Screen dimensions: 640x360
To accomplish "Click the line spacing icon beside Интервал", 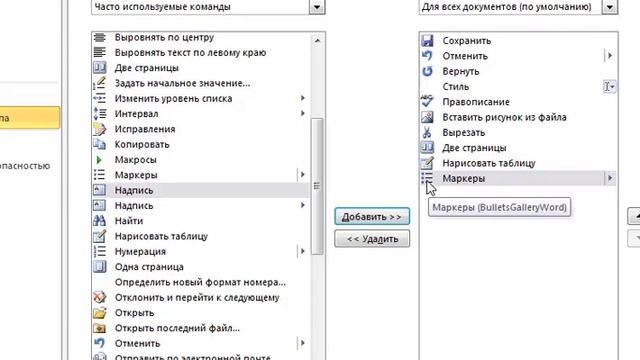I will pos(99,113).
